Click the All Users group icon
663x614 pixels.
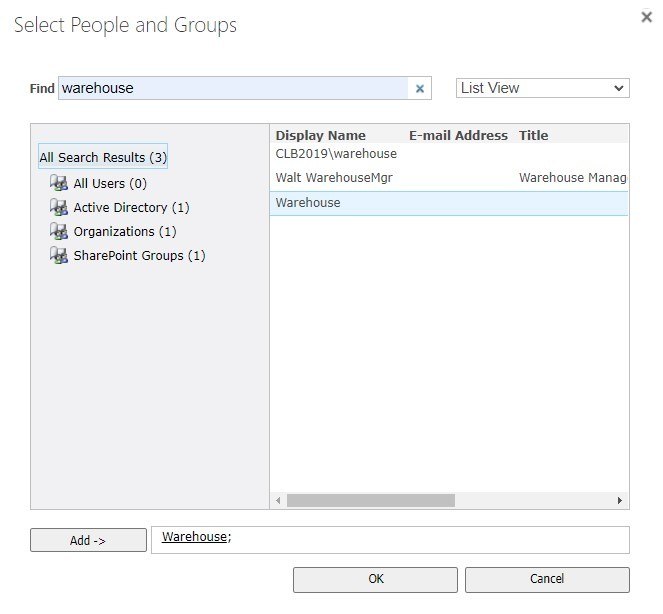(58, 184)
